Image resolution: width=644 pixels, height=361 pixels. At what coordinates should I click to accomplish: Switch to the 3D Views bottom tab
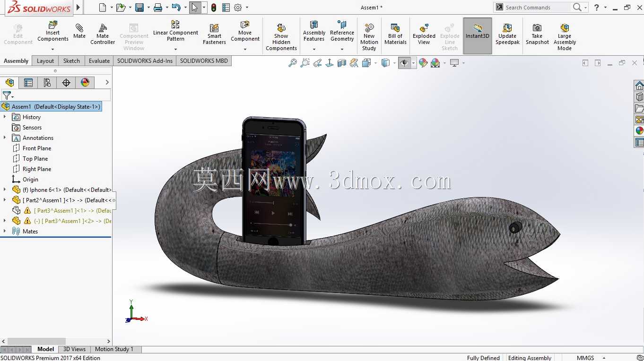74,349
